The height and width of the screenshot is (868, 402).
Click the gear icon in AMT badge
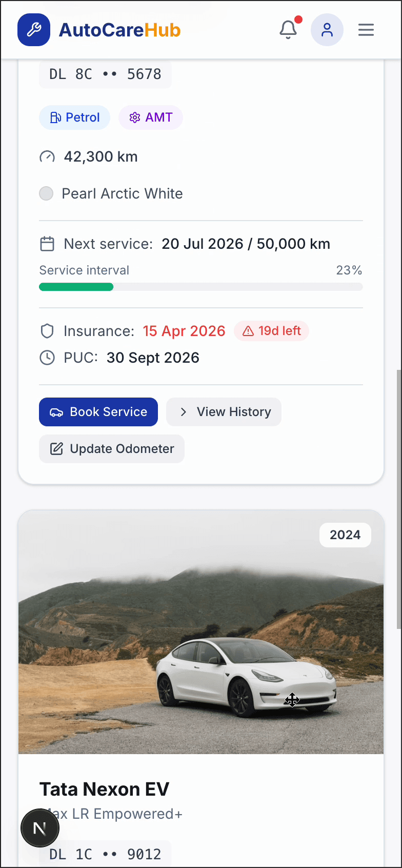pyautogui.click(x=134, y=117)
